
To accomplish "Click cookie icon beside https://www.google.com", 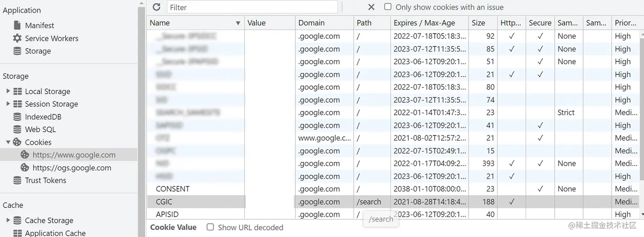I will pyautogui.click(x=25, y=155).
